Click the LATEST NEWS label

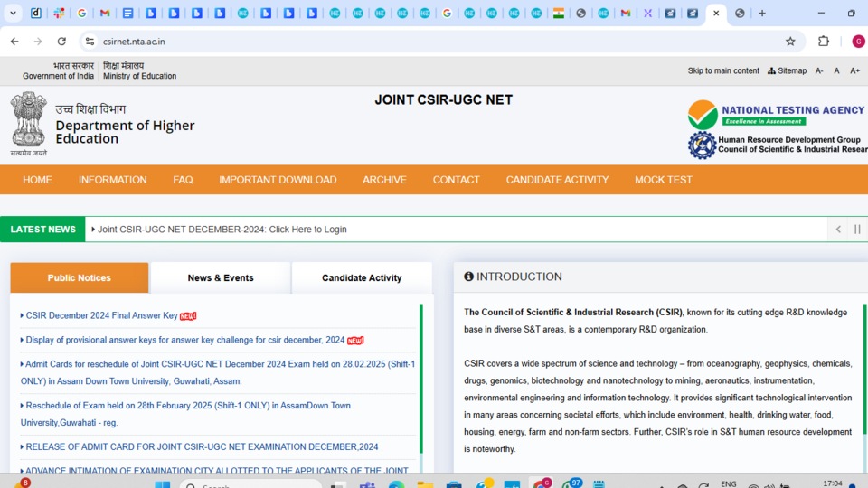[42, 229]
